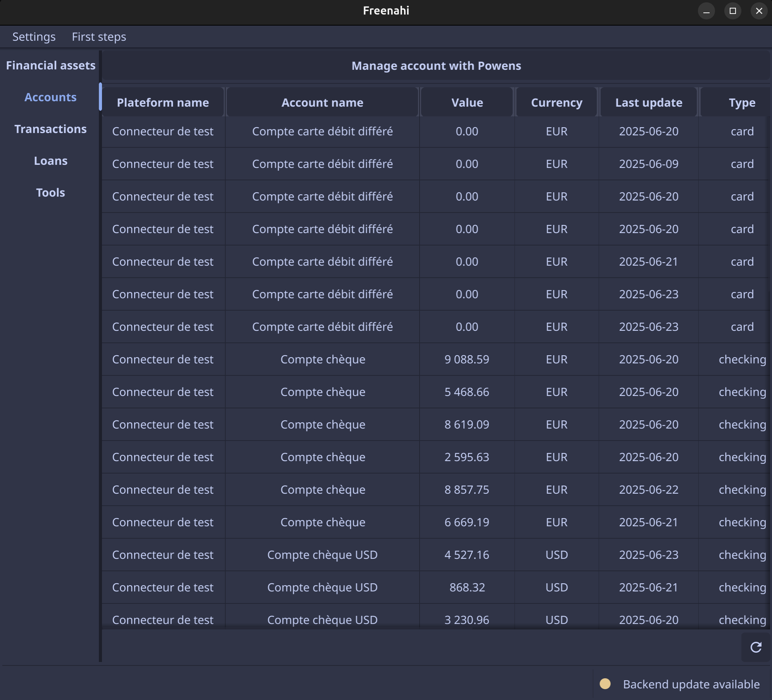Viewport: 772px width, 700px height.
Task: Click Compte chèque in the 9 088.59 row
Action: (323, 359)
